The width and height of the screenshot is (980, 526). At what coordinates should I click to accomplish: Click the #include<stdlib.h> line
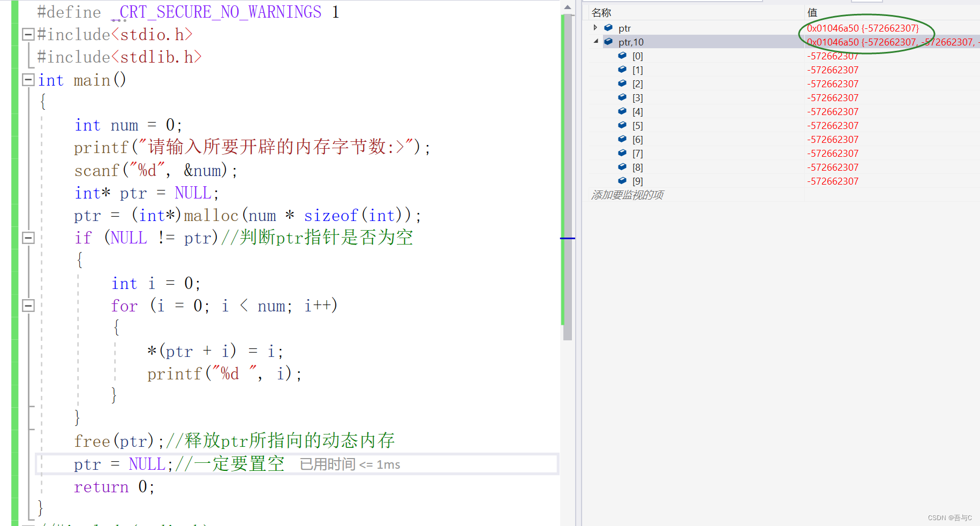point(119,57)
